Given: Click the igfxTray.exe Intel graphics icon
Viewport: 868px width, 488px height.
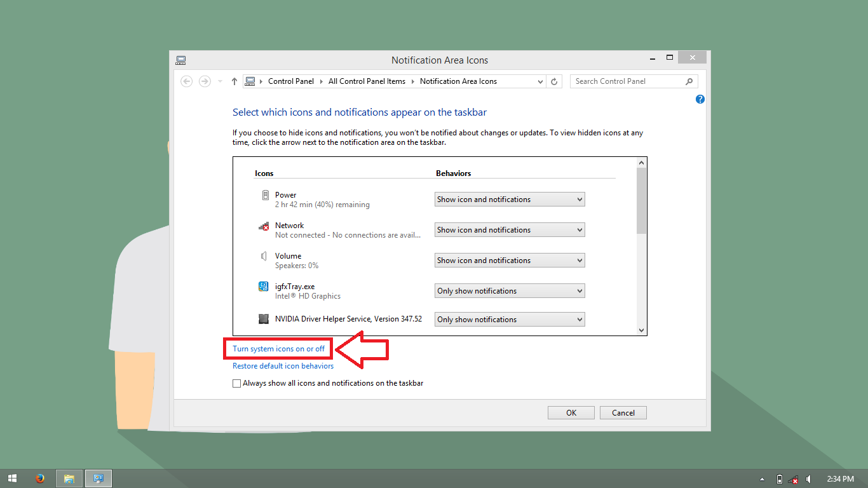Looking at the screenshot, I should tap(264, 287).
